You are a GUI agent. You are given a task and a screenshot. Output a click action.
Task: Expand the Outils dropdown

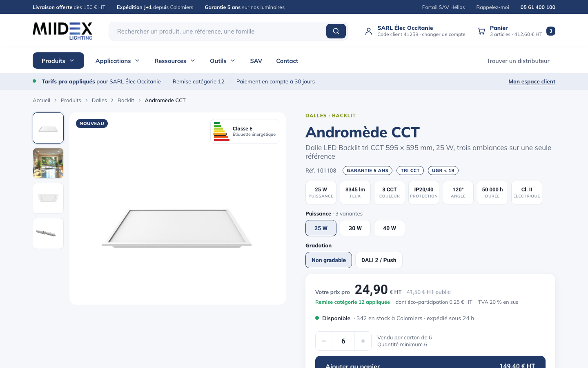coord(223,61)
